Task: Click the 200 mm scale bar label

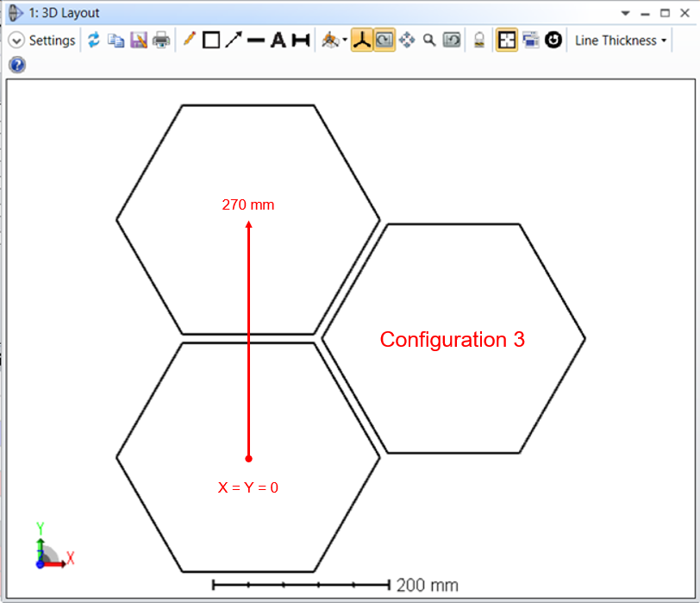Action: (428, 585)
